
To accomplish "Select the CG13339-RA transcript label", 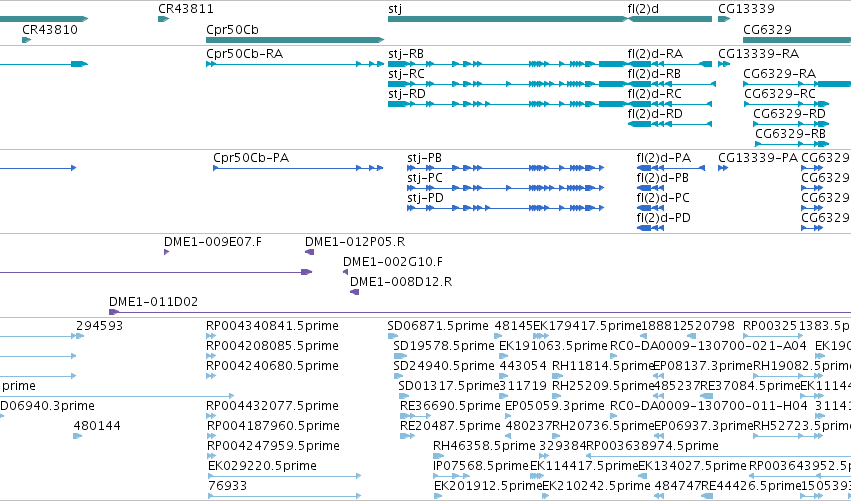I will coord(759,54).
